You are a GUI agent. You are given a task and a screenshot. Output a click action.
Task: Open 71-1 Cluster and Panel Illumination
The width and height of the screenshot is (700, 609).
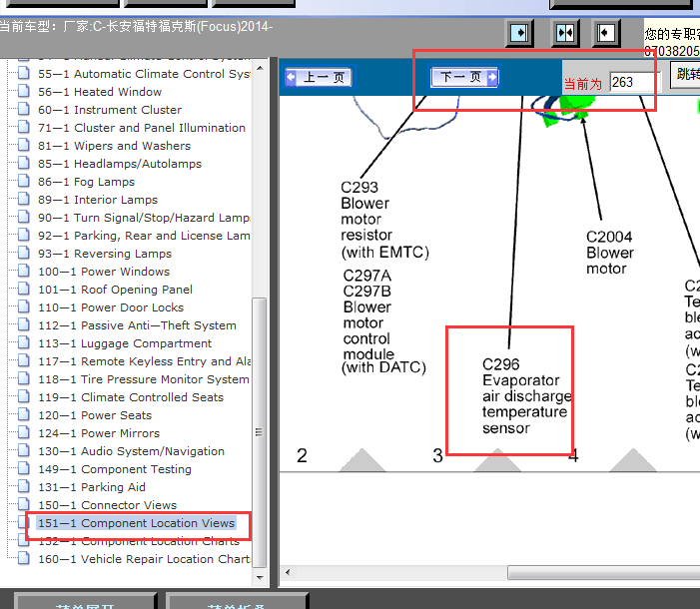pyautogui.click(x=142, y=128)
